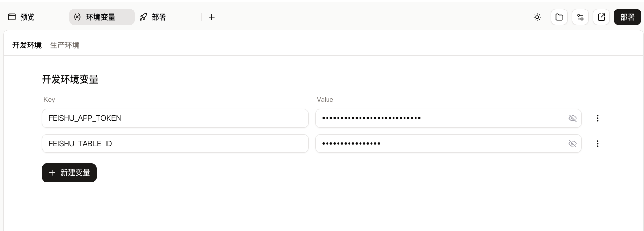Select the 开发环境 tab
The image size is (644, 231).
pyautogui.click(x=27, y=45)
